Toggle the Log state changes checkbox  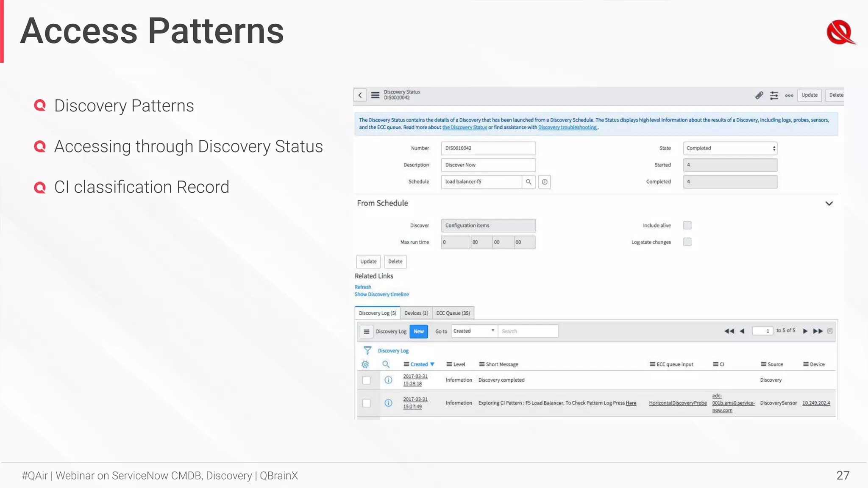[687, 242]
